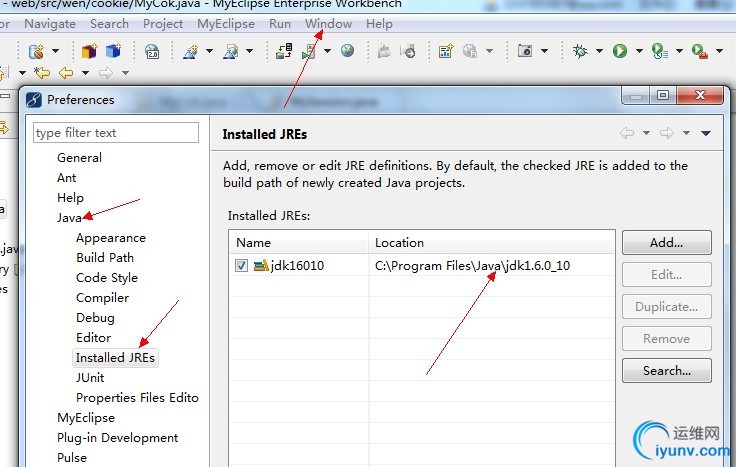
Task: Click the new report chart icon
Action: click(x=446, y=51)
